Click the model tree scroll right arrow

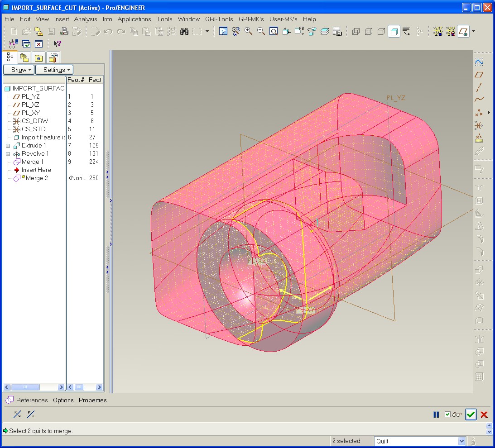(x=61, y=387)
